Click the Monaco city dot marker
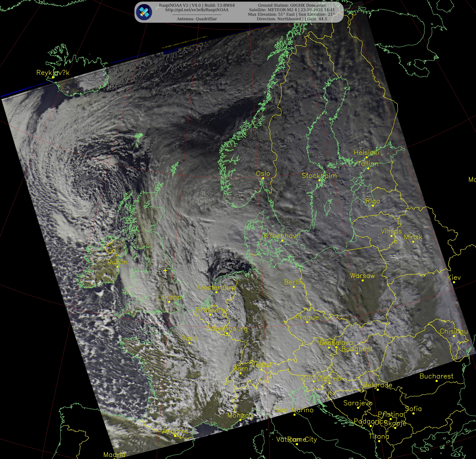This screenshot has width=476, height=459. 240,420
